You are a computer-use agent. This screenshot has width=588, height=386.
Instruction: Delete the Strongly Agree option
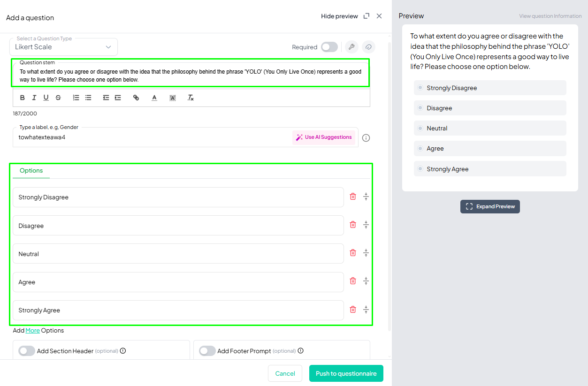[x=353, y=310]
